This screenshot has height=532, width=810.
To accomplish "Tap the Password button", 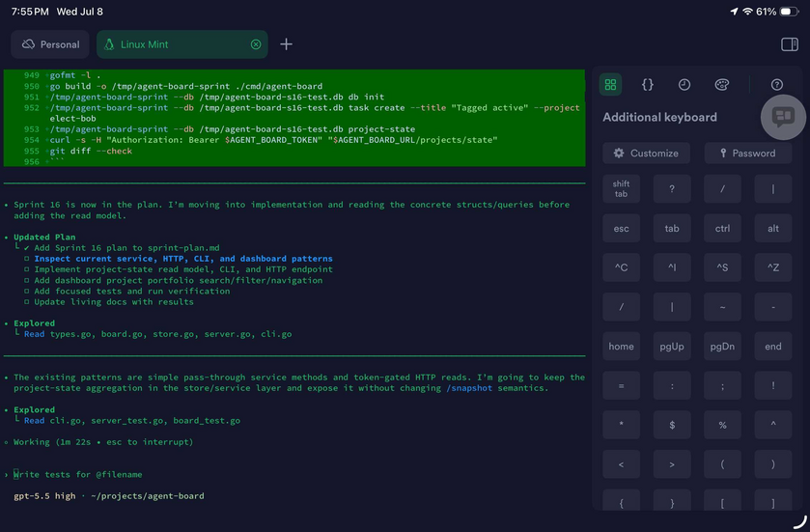I will (x=748, y=153).
